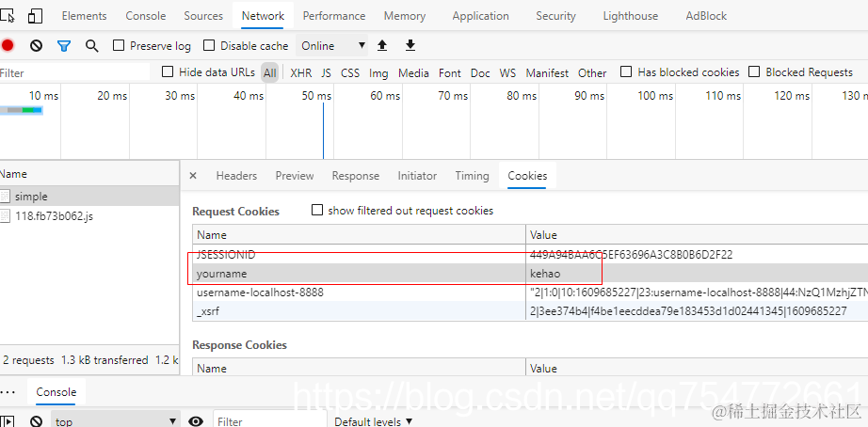Filter requests by Other
Viewport: 868px width, 427px height.
pos(592,72)
